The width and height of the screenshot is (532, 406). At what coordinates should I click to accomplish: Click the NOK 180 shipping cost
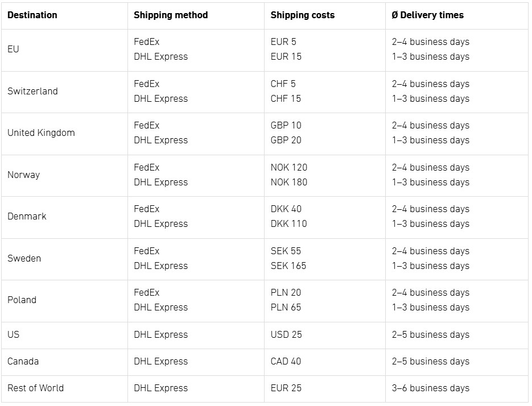coord(288,182)
